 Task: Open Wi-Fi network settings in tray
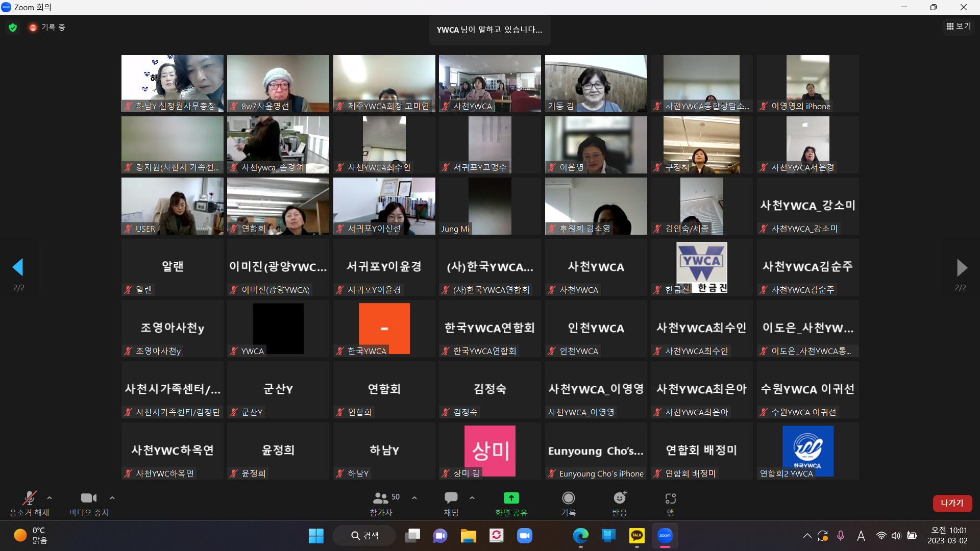tap(881, 536)
